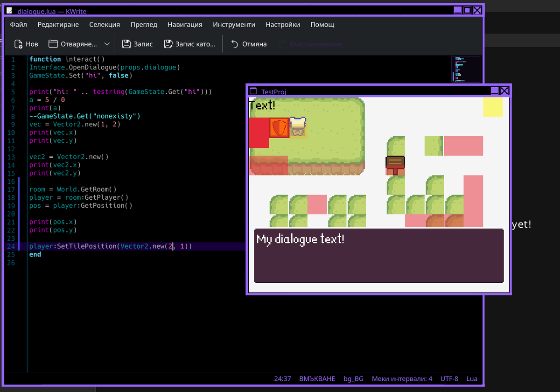Image resolution: width=560 pixels, height=392 pixels.
Task: Open Меки интервали: 4 indentation settings
Action: tap(402, 378)
